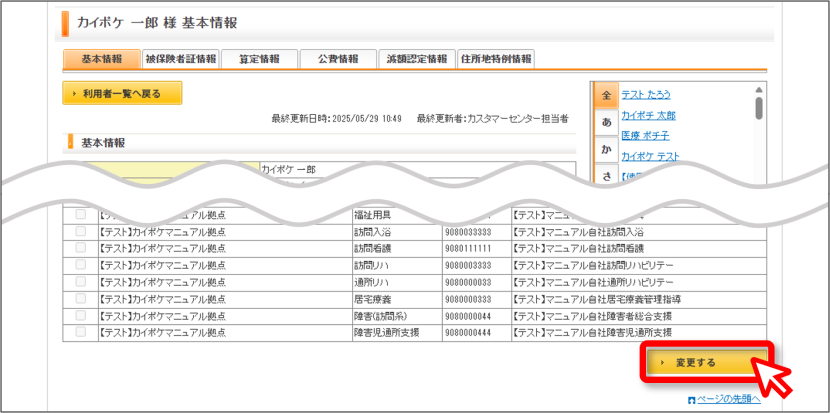
Task: Select the 全 index filter
Action: click(606, 96)
